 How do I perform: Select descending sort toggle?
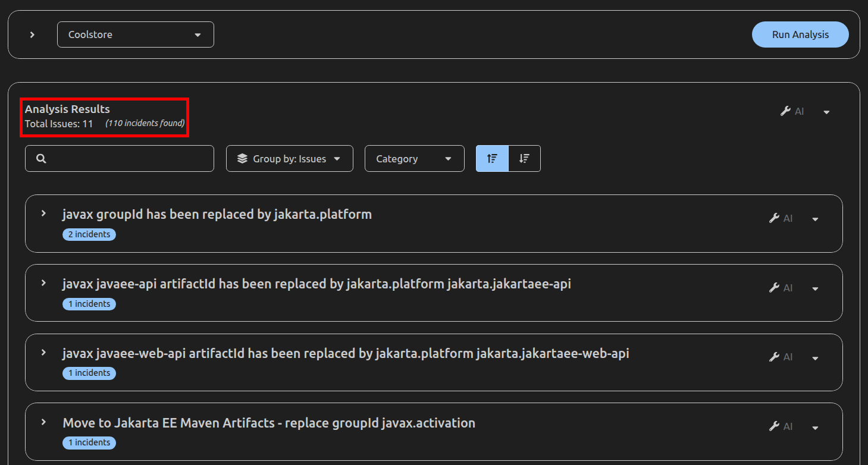click(x=524, y=159)
